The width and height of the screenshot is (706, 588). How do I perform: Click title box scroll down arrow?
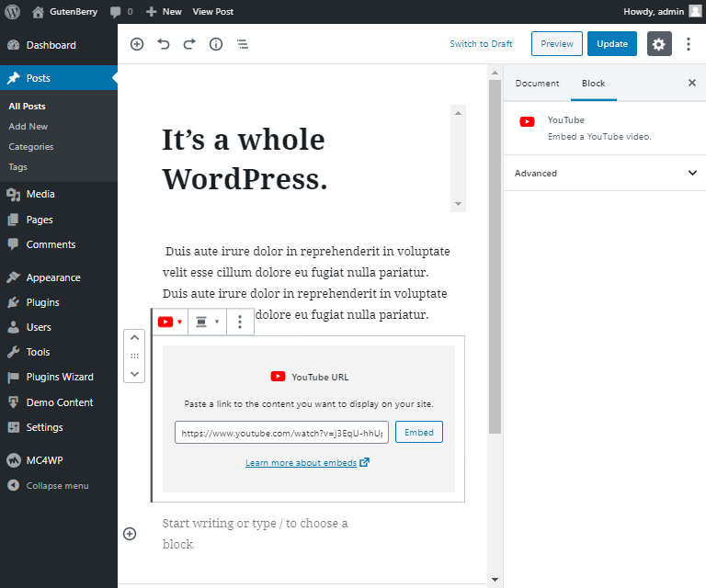(x=458, y=204)
